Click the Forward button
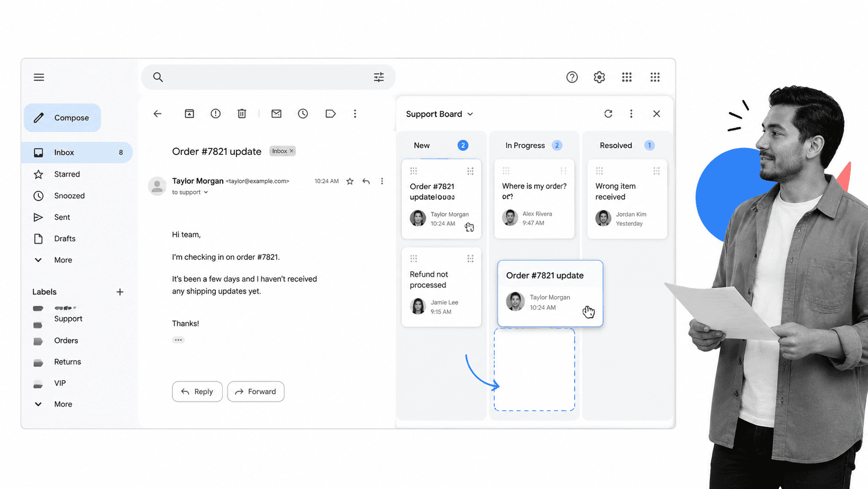Screen dimensions: 868x489 coord(256,392)
